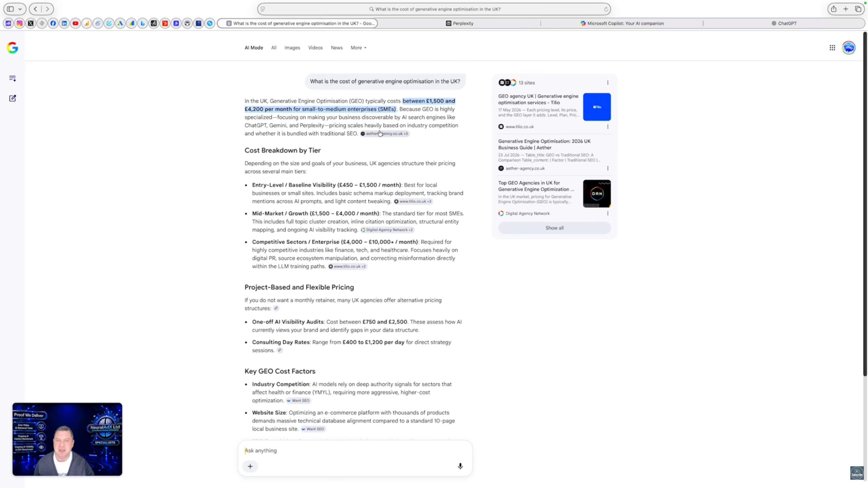Click the 'Key GEO Cost Factors' heading
Screen dimensions: 868x488
[280, 371]
